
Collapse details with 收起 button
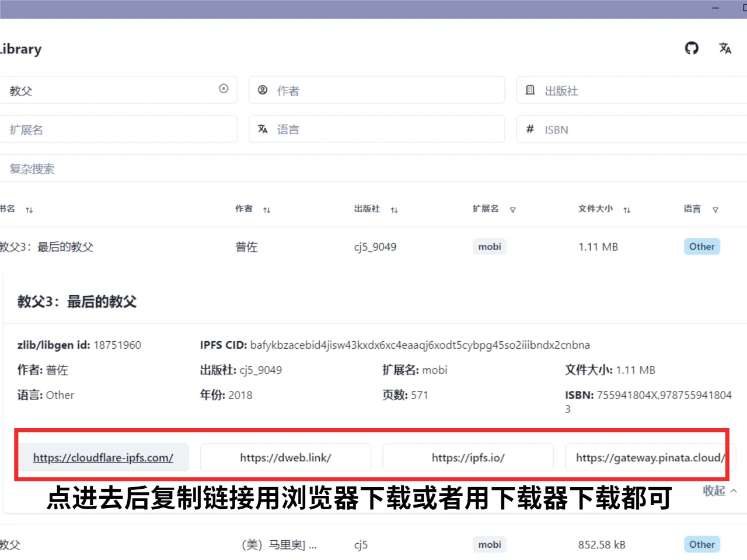[x=720, y=491]
